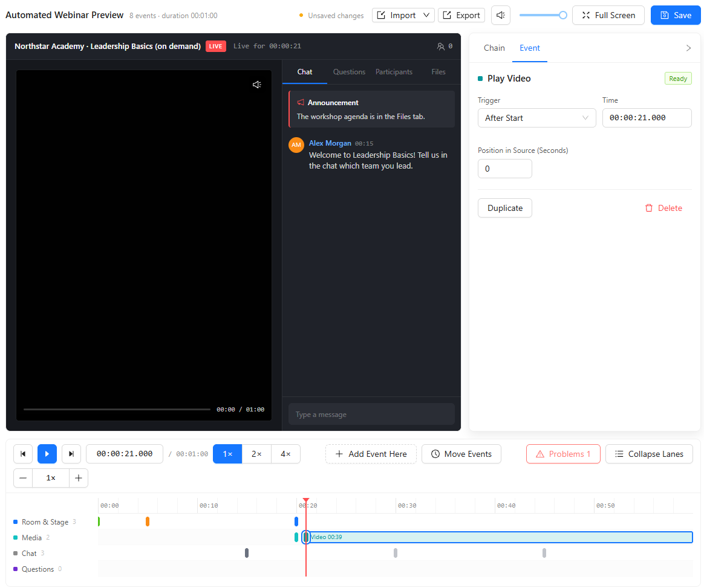The width and height of the screenshot is (704, 588).
Task: Click blue marker in Room & Stage lane
Action: [x=296, y=522]
